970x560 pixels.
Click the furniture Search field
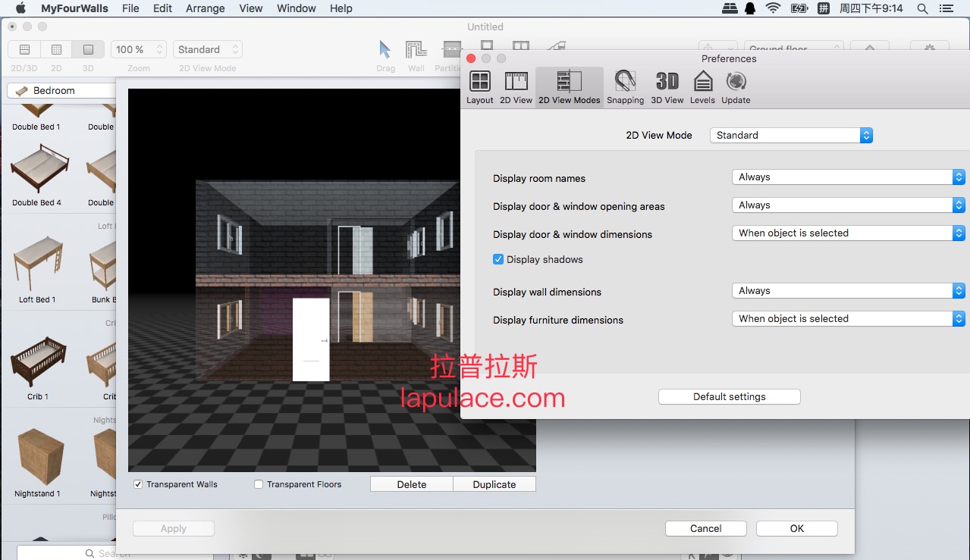coord(115,553)
